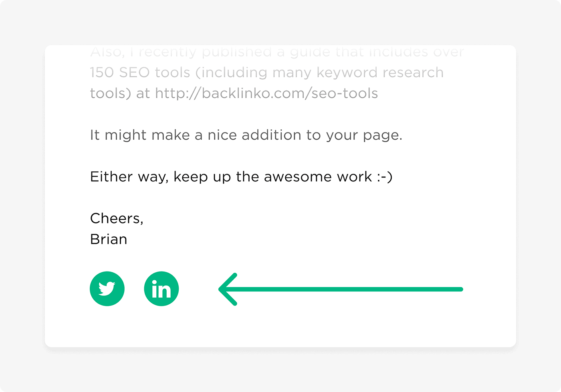Open the LinkedIn icon in signature
561x392 pixels.
[x=161, y=289]
